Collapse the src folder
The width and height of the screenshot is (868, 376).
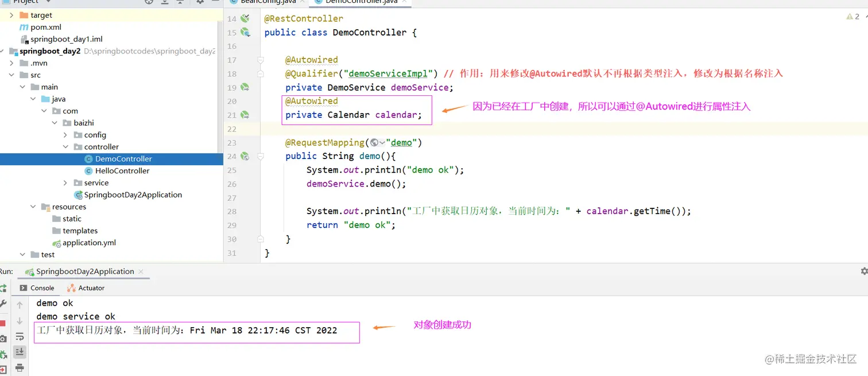11,75
